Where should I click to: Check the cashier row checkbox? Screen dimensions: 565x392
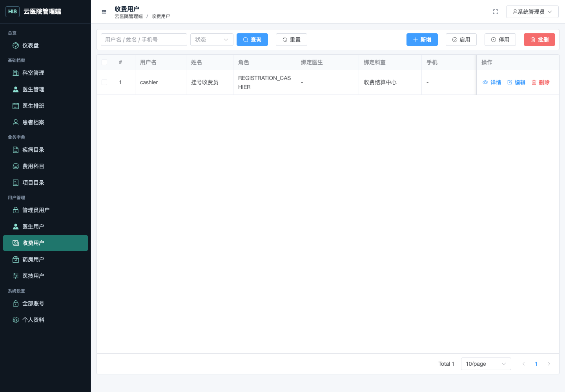104,82
